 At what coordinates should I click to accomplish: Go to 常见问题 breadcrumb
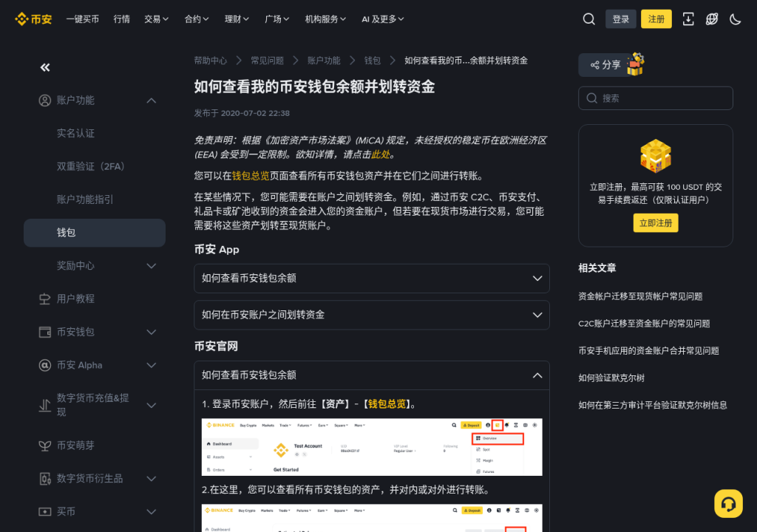click(267, 61)
